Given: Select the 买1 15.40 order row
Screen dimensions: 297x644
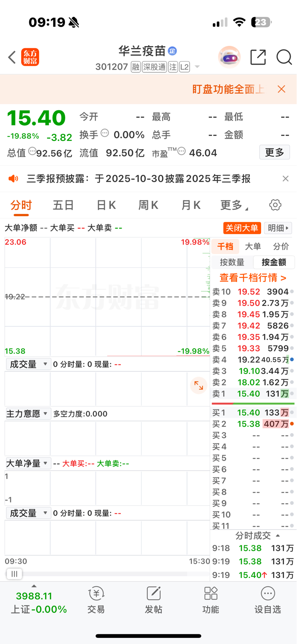Looking at the screenshot, I should (253, 413).
